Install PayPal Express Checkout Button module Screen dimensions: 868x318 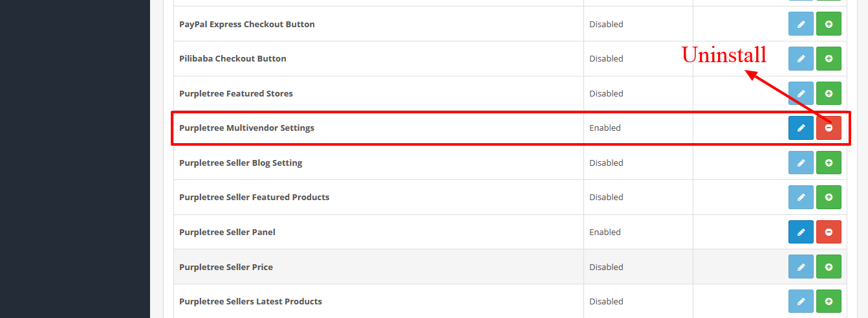[x=829, y=24]
